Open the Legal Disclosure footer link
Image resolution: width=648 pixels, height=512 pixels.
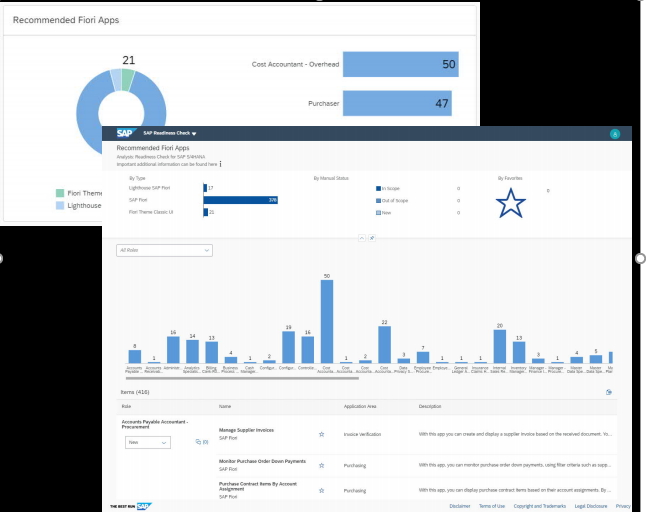(x=591, y=506)
